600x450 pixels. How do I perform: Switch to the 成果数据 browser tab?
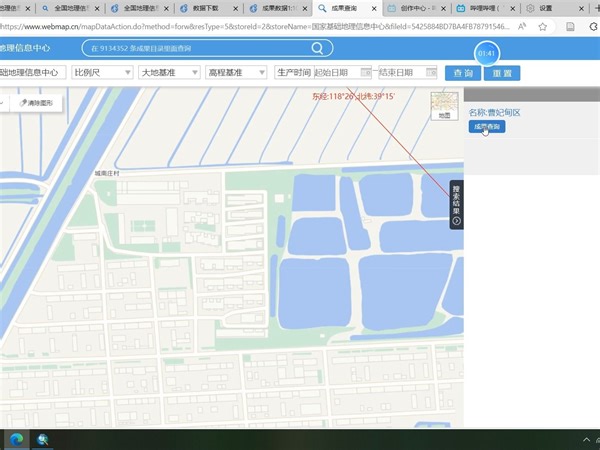click(x=276, y=8)
